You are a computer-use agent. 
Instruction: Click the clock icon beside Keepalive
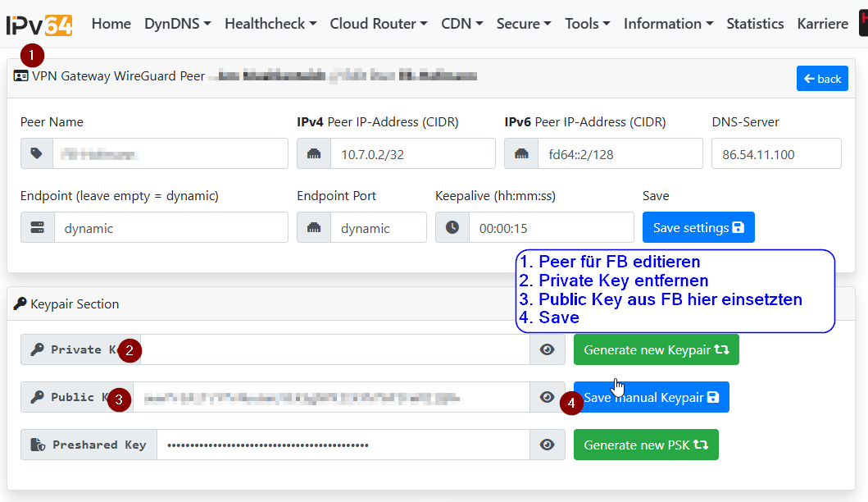click(452, 228)
